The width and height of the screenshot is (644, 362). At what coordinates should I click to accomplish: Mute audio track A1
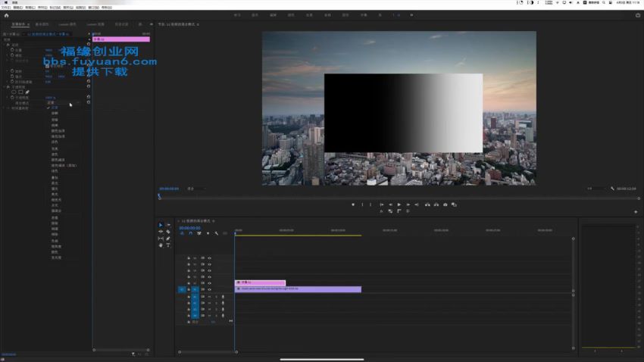tap(209, 297)
